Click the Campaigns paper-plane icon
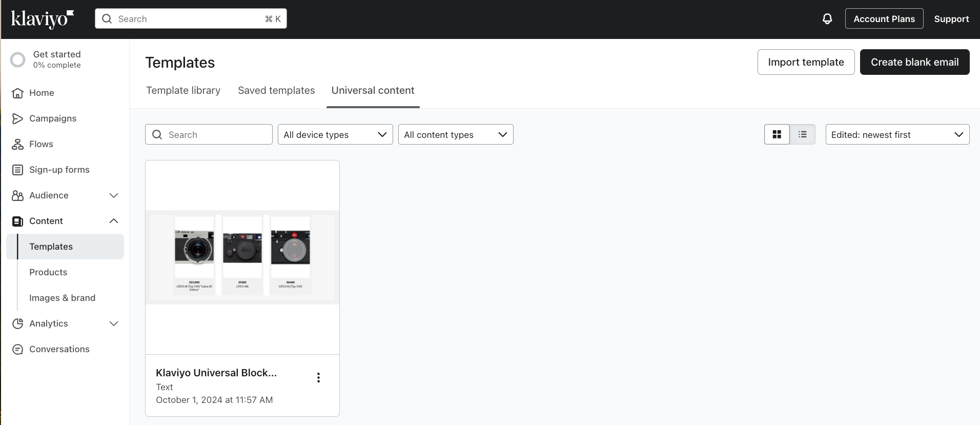 coord(18,118)
